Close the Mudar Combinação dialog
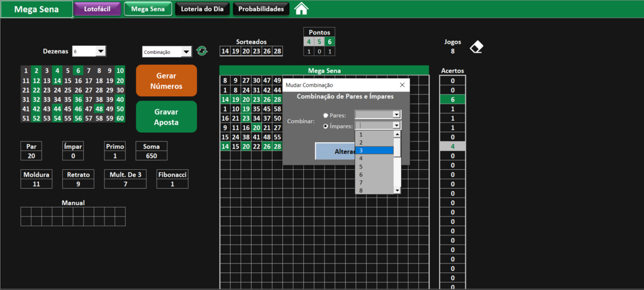644x290 pixels. pyautogui.click(x=402, y=85)
